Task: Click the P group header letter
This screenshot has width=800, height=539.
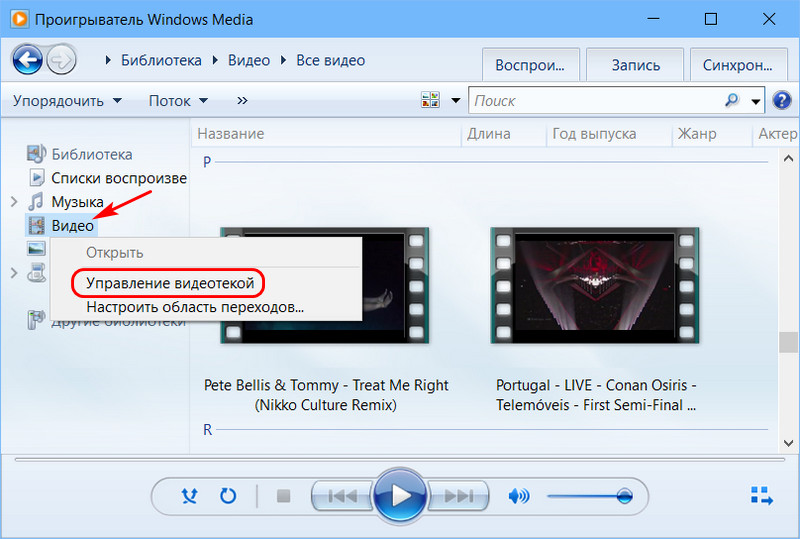Action: point(207,162)
